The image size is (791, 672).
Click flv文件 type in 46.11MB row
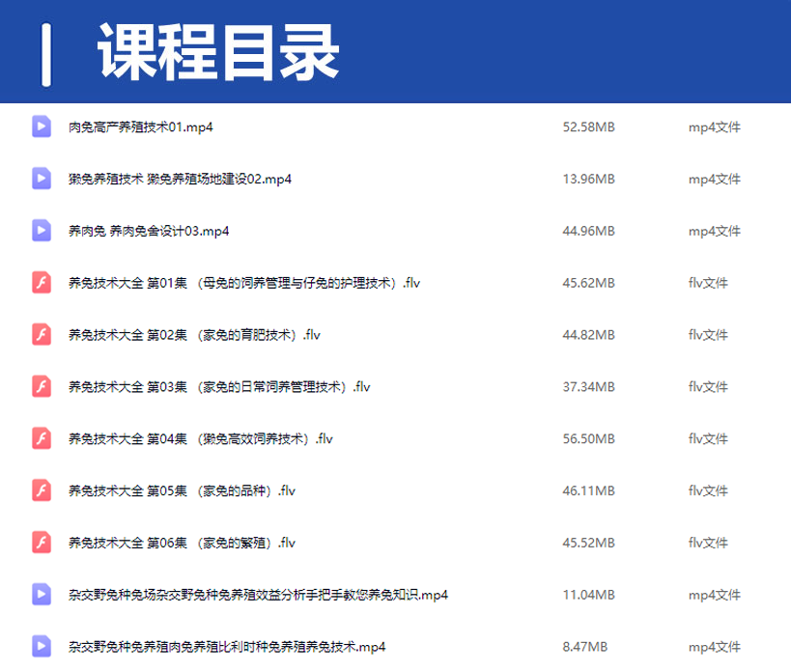[x=708, y=490]
